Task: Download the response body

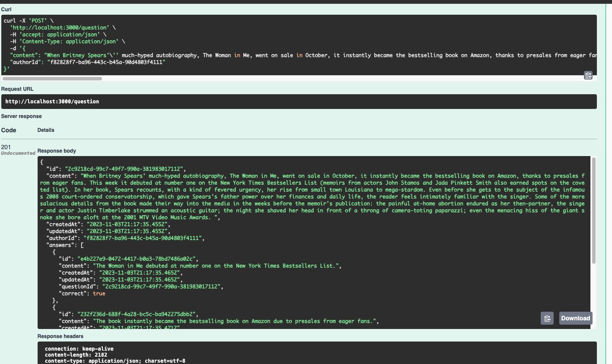Action: (576, 318)
